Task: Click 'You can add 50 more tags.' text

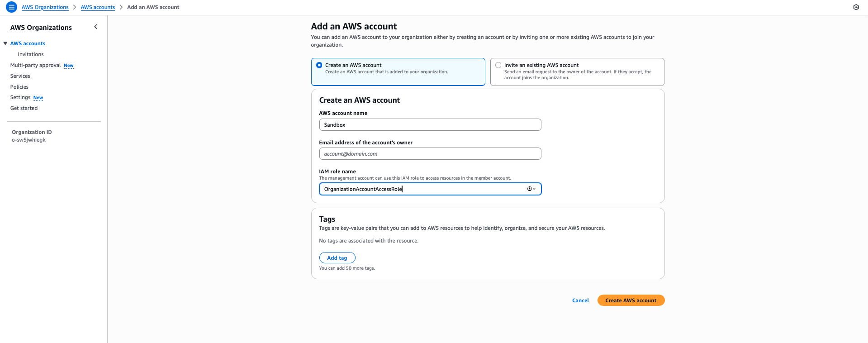Action: 347,268
